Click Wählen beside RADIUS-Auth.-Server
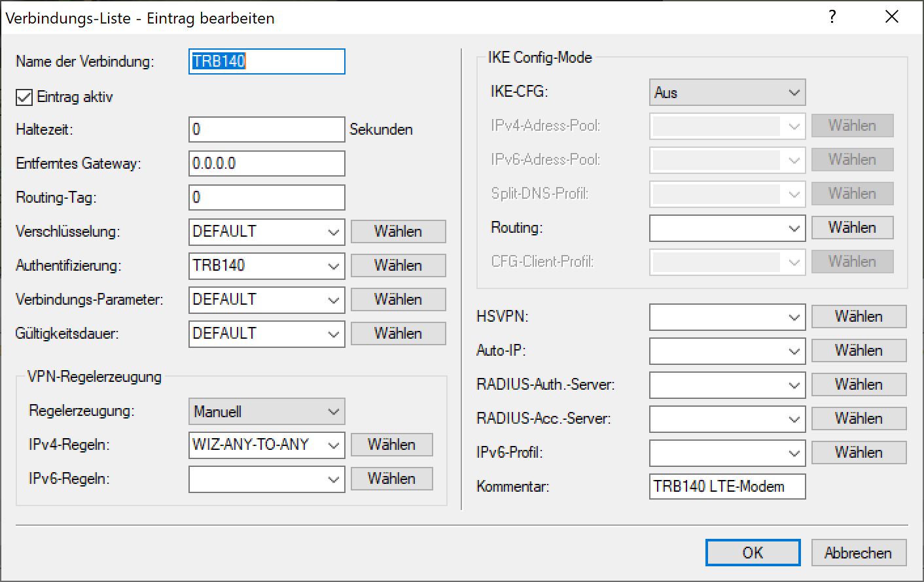 pos(858,385)
